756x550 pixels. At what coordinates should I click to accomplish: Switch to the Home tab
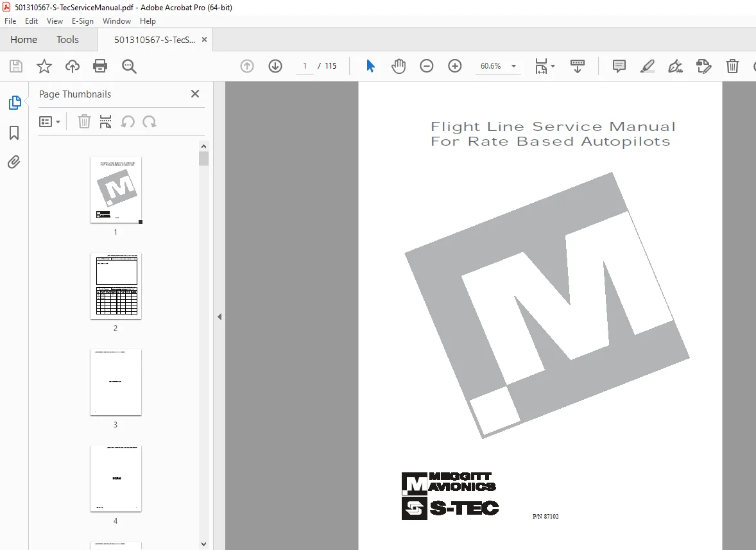click(24, 40)
